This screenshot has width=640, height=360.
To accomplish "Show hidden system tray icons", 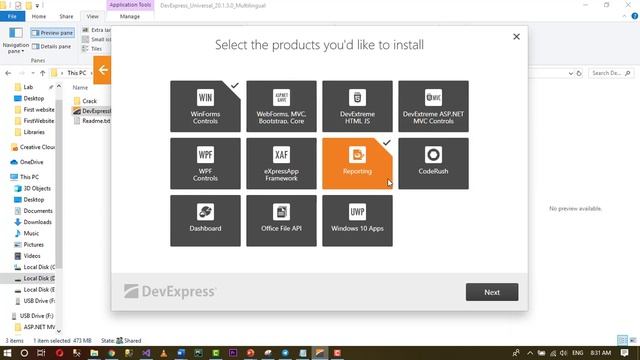I will (x=530, y=353).
